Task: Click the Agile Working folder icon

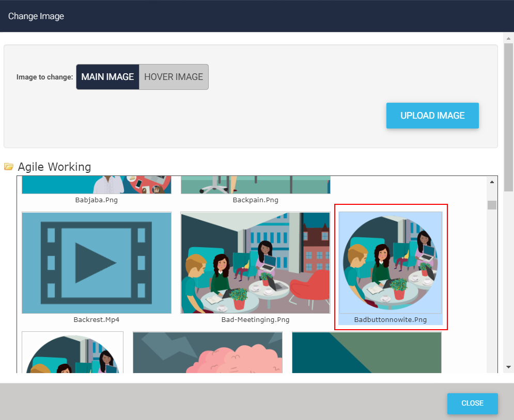Action: point(9,167)
